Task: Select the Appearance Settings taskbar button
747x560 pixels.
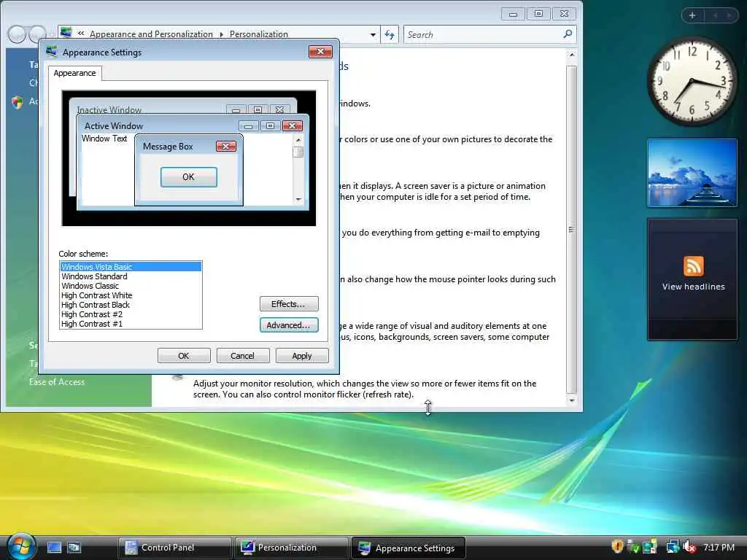Action: 409,548
